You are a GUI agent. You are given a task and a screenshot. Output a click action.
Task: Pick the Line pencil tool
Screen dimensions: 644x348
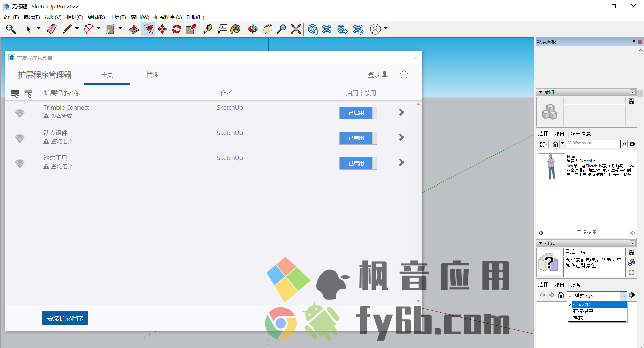(67, 29)
